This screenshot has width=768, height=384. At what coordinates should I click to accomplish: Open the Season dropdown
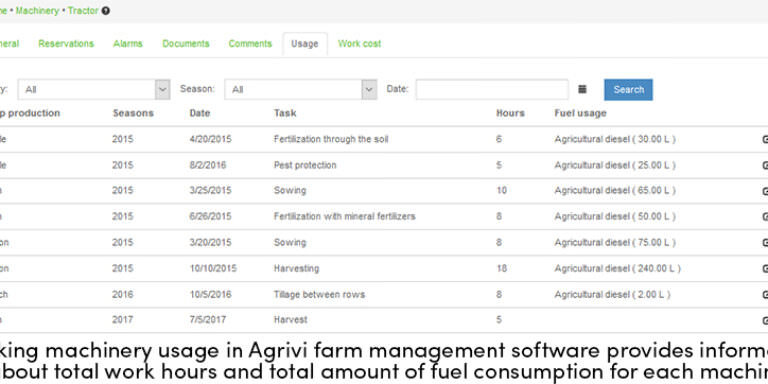click(x=301, y=90)
